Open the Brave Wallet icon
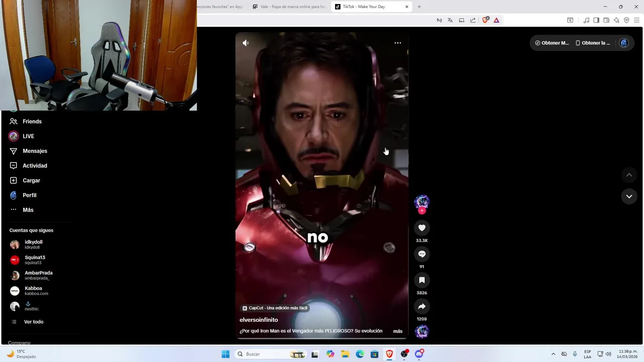Viewport: 644px width, 362px height. (606, 20)
